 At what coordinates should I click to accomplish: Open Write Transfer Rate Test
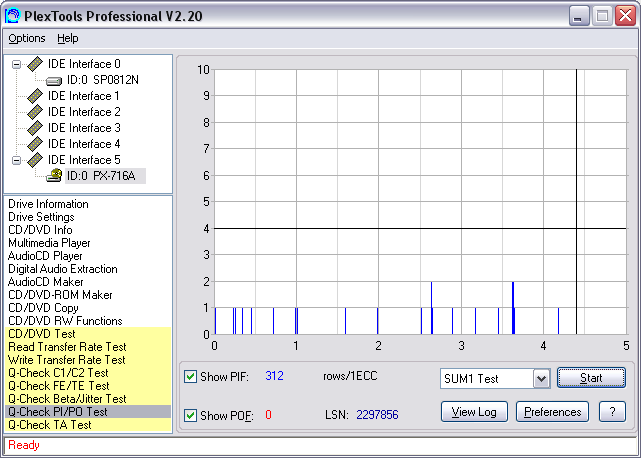(67, 360)
